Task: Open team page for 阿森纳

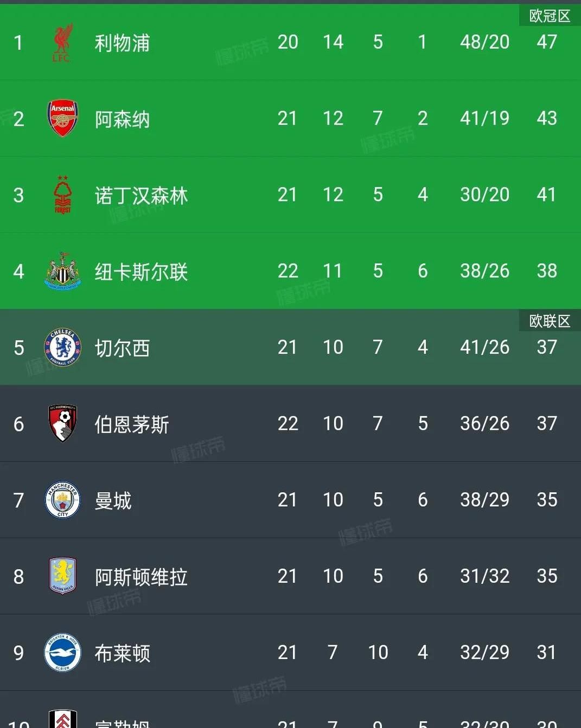Action: click(122, 119)
